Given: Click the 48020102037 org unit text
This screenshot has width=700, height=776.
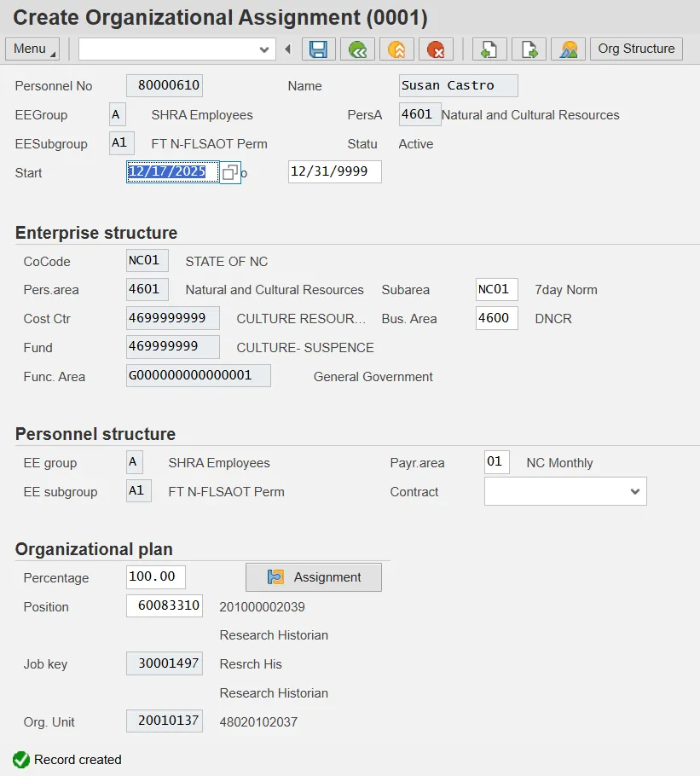Looking at the screenshot, I should pyautogui.click(x=258, y=722).
